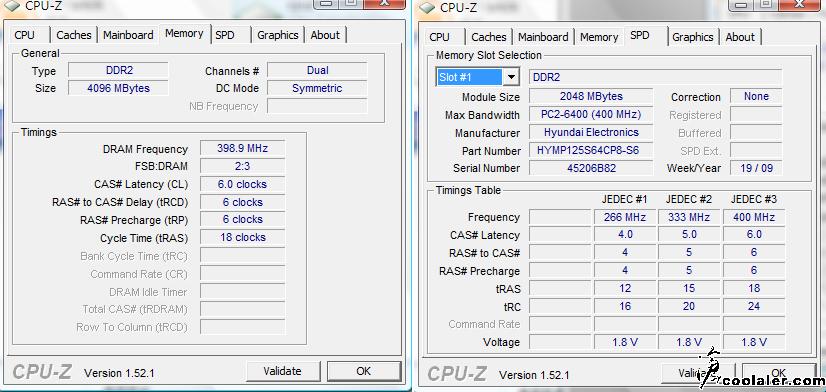The height and width of the screenshot is (392, 826).
Task: Switch to SPD tab in left window
Action: click(x=225, y=35)
